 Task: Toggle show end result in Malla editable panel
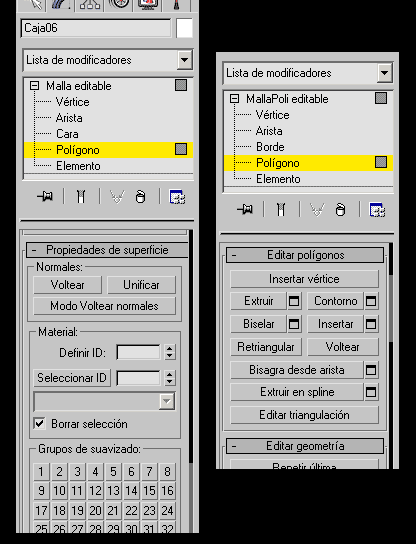coord(81,197)
